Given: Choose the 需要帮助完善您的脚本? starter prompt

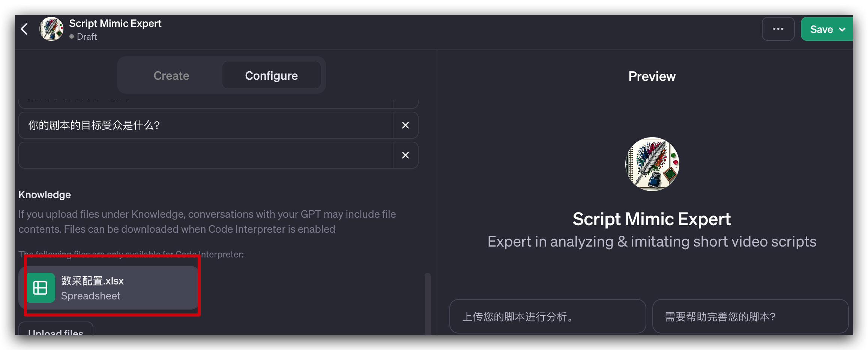Looking at the screenshot, I should point(750,316).
